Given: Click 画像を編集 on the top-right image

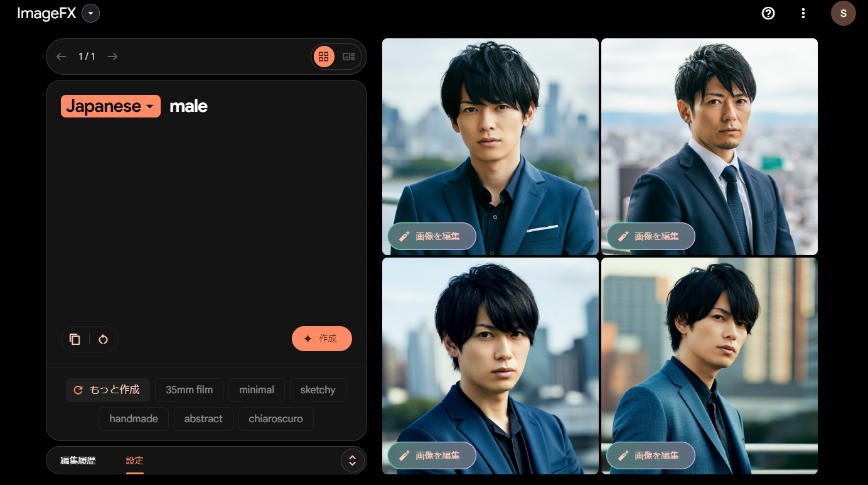Looking at the screenshot, I should (x=651, y=236).
